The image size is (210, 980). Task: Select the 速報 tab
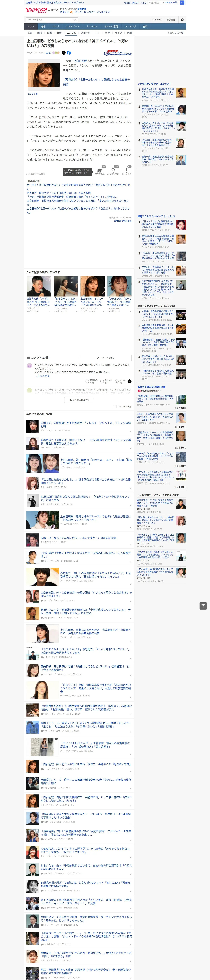pyautogui.click(x=43, y=27)
